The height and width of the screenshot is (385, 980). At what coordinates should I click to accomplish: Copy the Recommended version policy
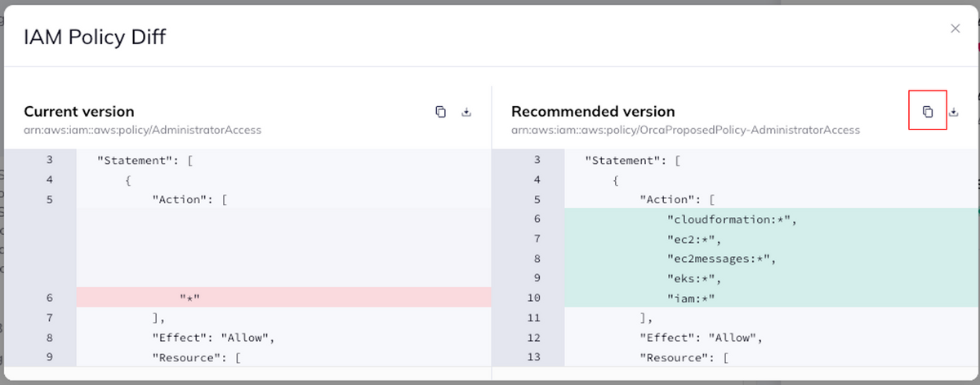pyautogui.click(x=928, y=112)
